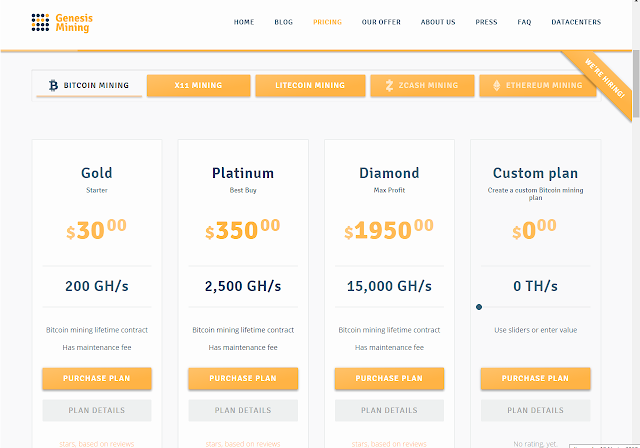This screenshot has height=448, width=640.
Task: Open the FAQ page
Action: 524,22
